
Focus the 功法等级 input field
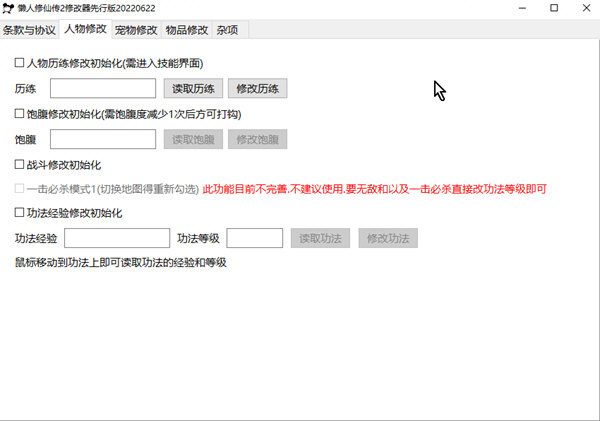[255, 238]
